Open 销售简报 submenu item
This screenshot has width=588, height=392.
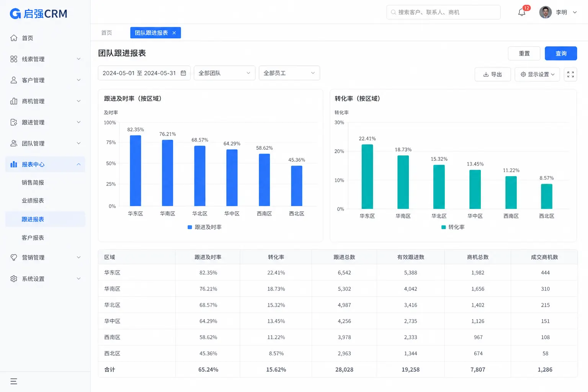33,183
